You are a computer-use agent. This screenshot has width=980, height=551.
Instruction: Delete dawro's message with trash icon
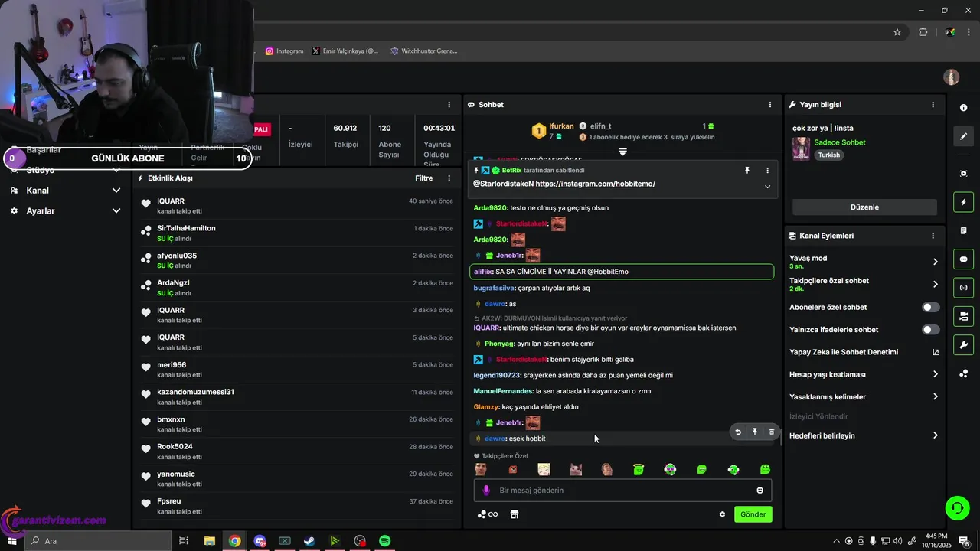tap(771, 432)
